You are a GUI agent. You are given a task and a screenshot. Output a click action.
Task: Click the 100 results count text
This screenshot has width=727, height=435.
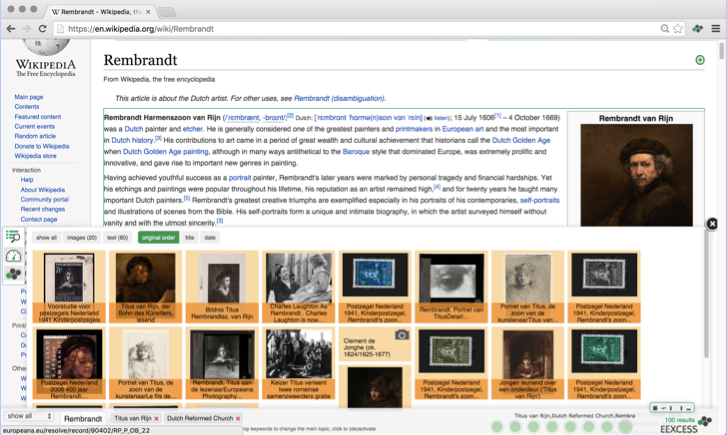click(x=680, y=420)
